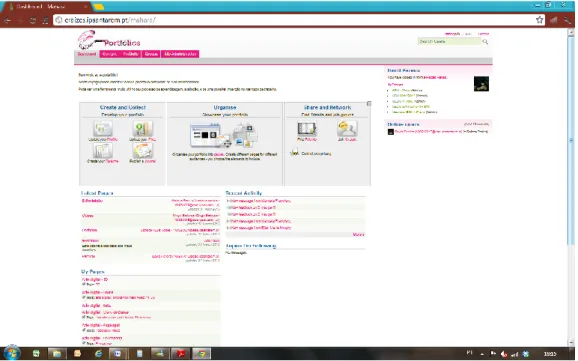Click the Logout link at top right
This screenshot has width=578, height=361.
pos(483,34)
